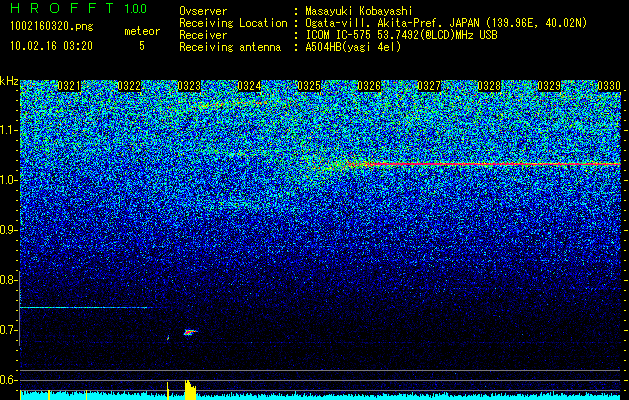This screenshot has height=400, width=629.
Task: Click the 0323 time marker
Action: coord(189,86)
